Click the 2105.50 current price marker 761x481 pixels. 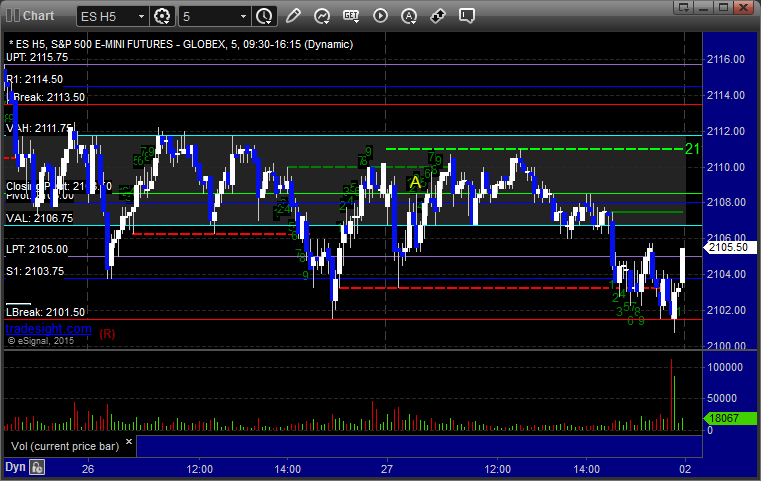pyautogui.click(x=729, y=248)
